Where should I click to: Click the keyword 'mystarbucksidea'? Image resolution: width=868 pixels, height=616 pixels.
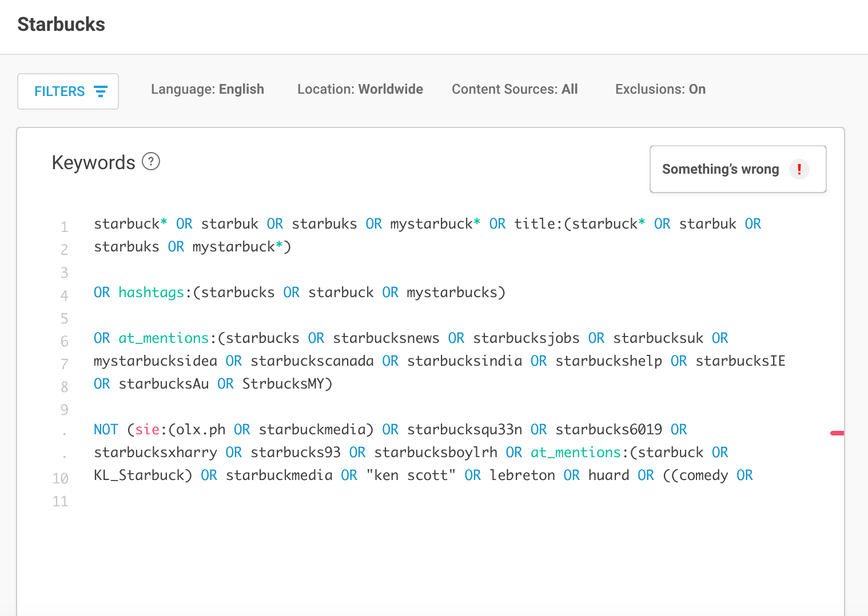click(156, 361)
